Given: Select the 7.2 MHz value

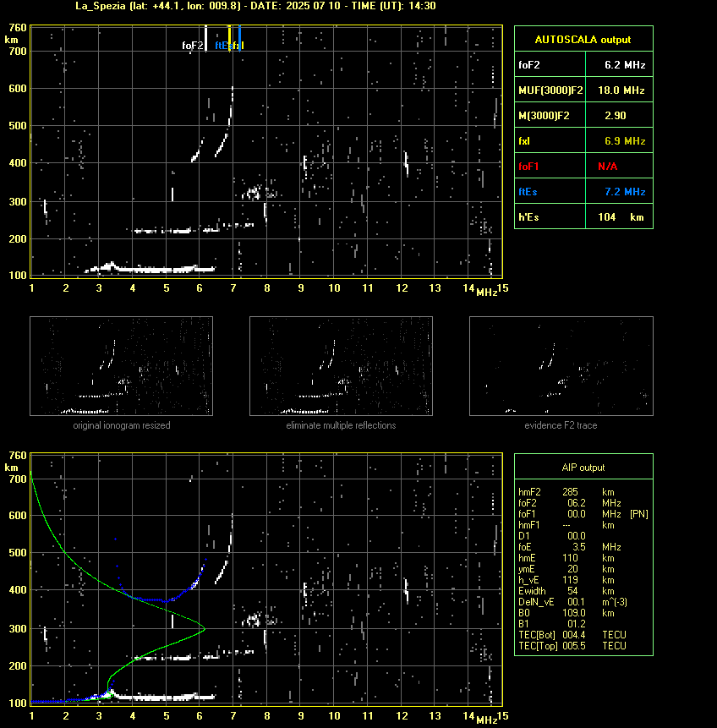Looking at the screenshot, I should [x=625, y=192].
